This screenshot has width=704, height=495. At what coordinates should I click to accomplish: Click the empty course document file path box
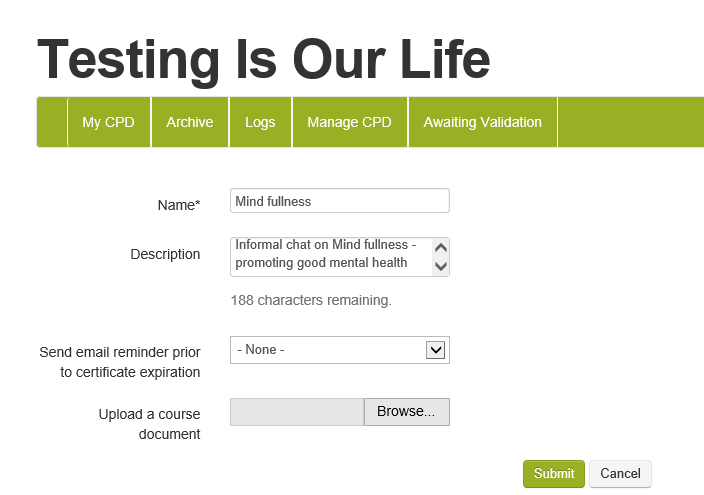297,412
